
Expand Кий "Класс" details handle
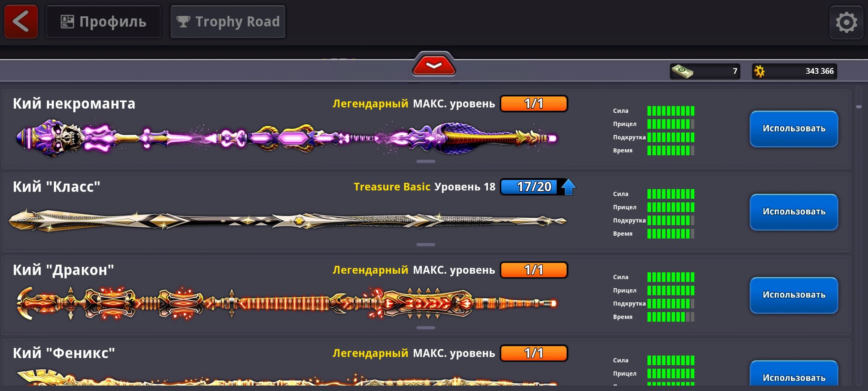pos(426,245)
